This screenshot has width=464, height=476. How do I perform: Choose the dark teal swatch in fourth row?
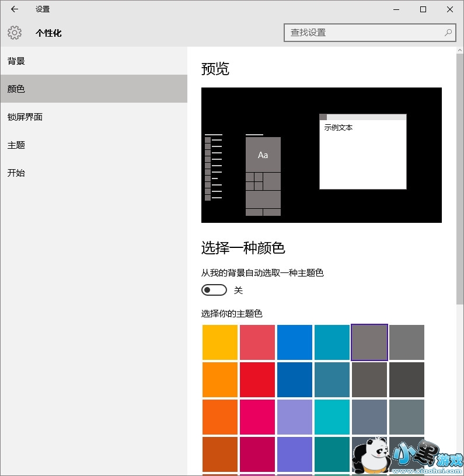point(332,454)
